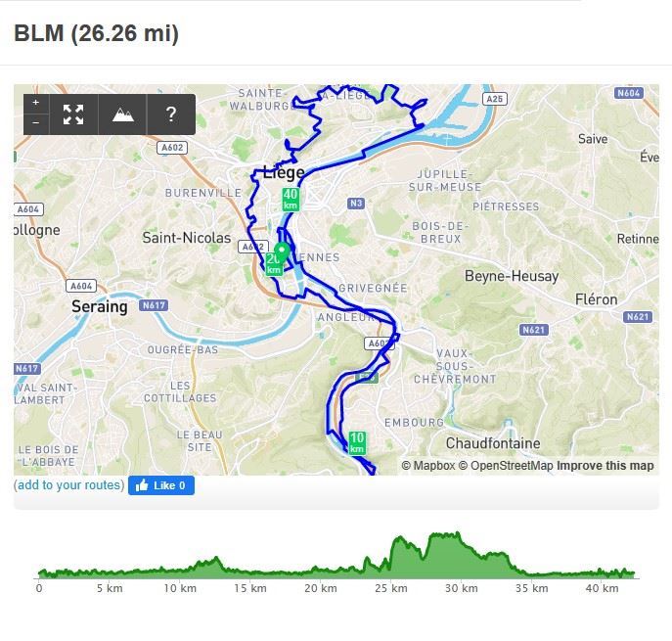The width and height of the screenshot is (672, 641).
Task: Click the Seraing town label
Action: point(100,306)
